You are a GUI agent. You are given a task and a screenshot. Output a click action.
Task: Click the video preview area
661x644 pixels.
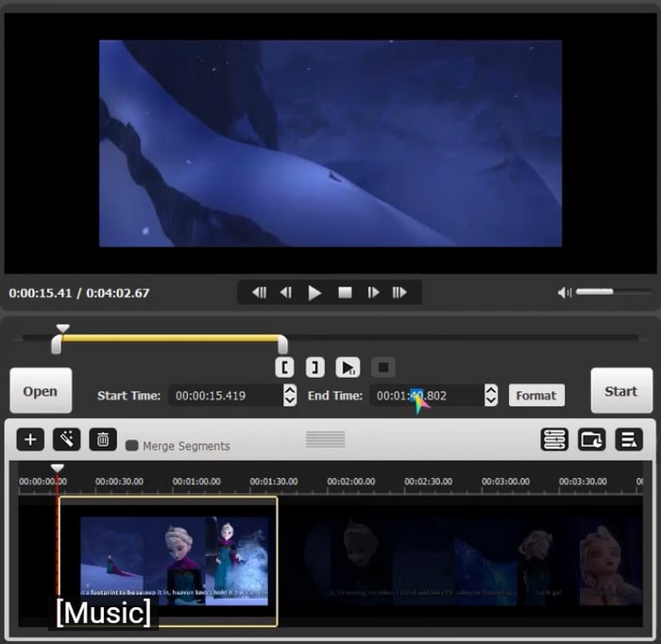coord(330,144)
